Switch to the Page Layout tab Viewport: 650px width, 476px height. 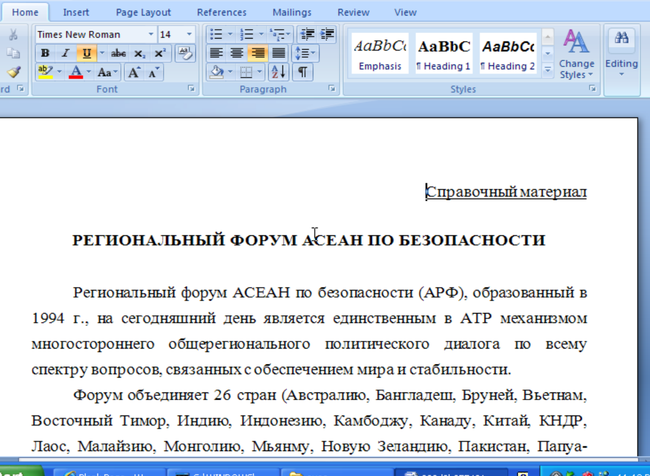(143, 12)
